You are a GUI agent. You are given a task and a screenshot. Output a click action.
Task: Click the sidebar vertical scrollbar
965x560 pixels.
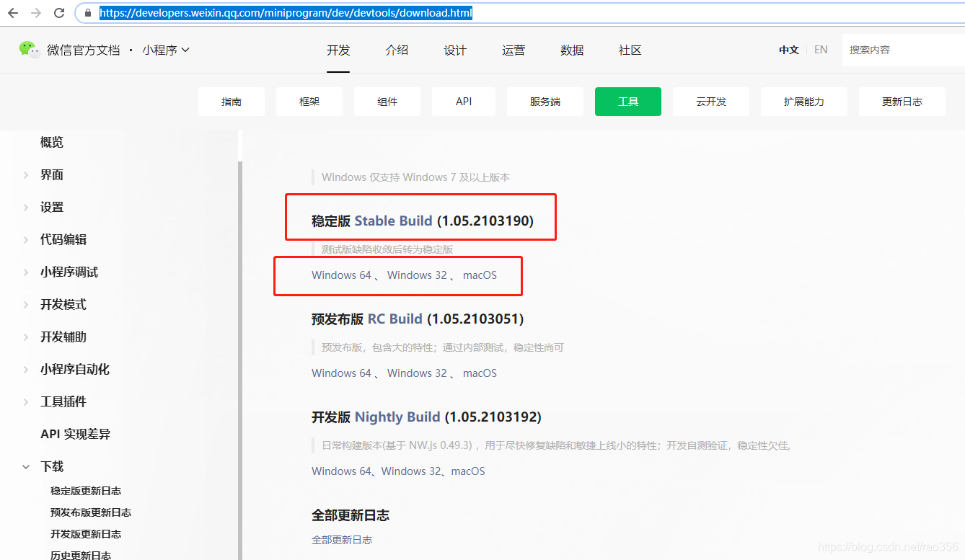(x=240, y=360)
